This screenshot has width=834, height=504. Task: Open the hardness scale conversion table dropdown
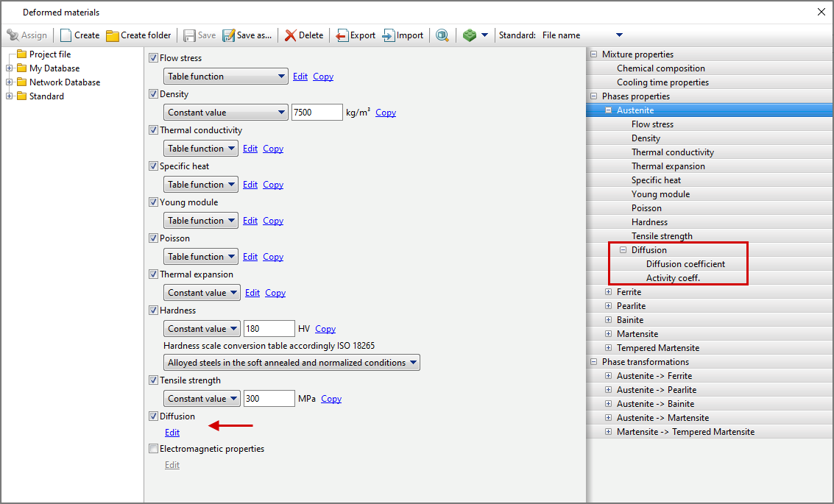pyautogui.click(x=291, y=363)
